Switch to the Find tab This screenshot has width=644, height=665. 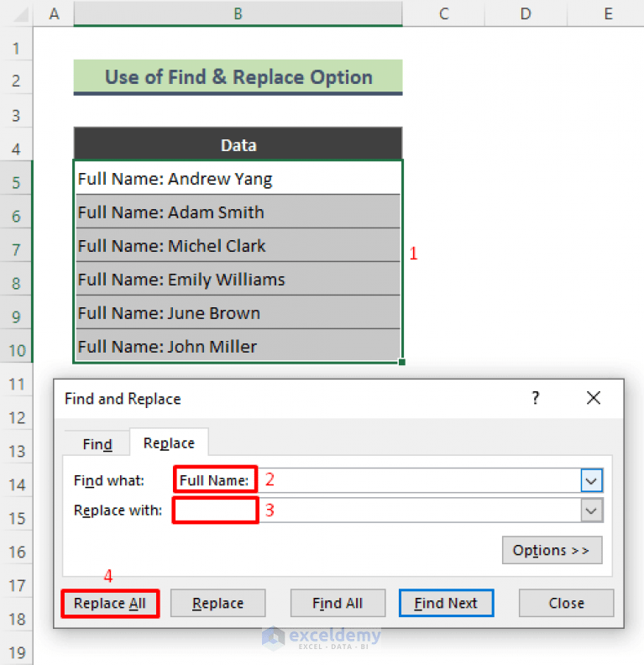[x=97, y=444]
